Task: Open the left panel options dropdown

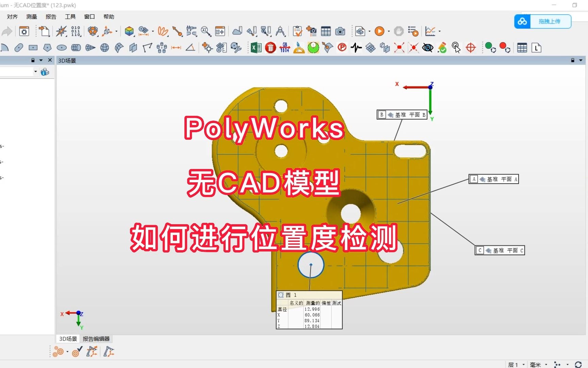Action: (x=41, y=60)
